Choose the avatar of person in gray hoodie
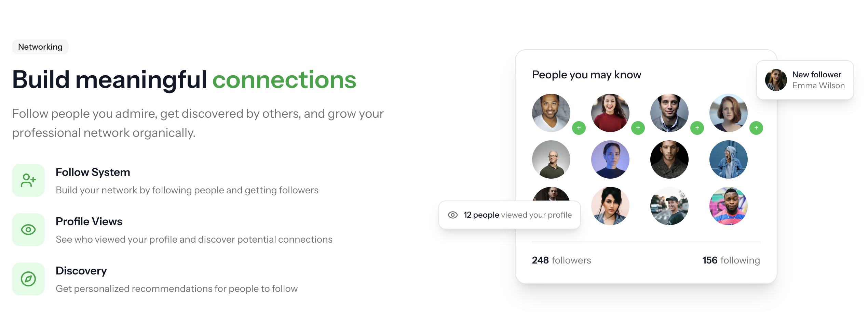 [728, 159]
